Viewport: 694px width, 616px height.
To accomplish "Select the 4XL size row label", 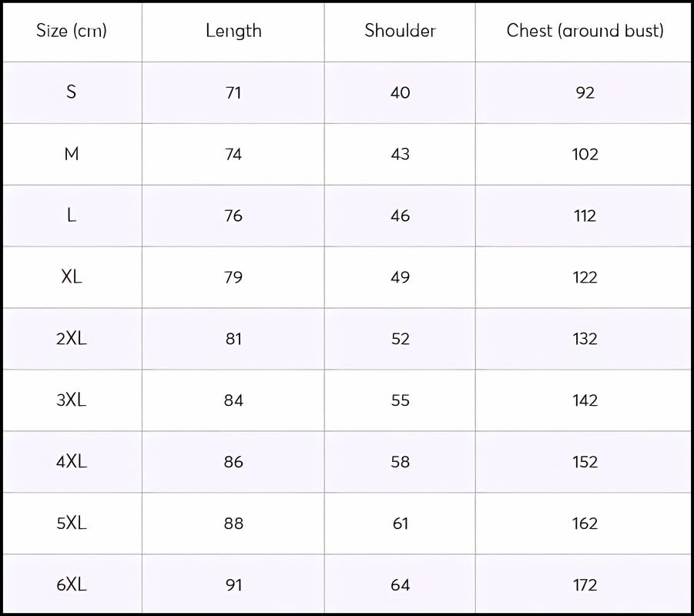I will (72, 462).
